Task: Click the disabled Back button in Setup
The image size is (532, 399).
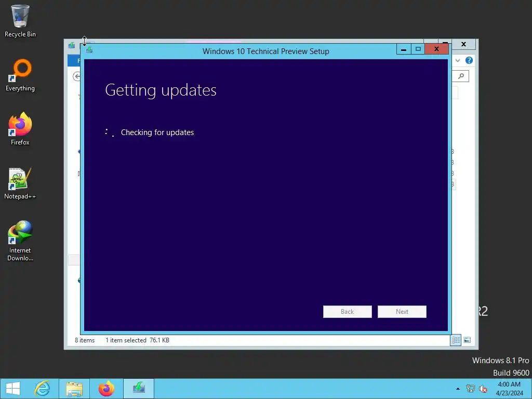Action: click(347, 312)
